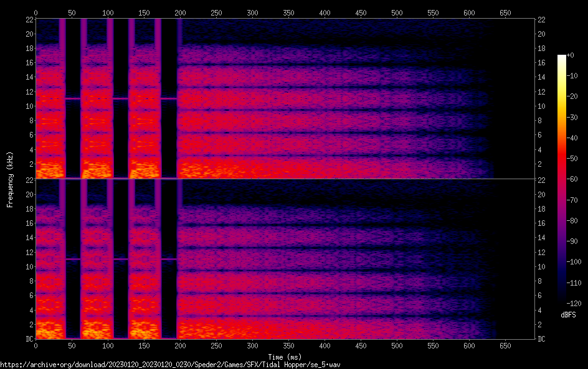The image size is (588, 369).
Task: Click the DC label on the right axis
Action: pos(542,339)
